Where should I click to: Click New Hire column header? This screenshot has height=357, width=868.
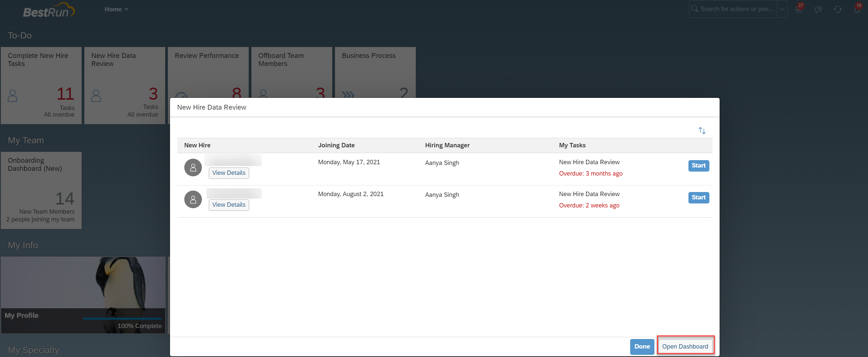[x=197, y=145]
